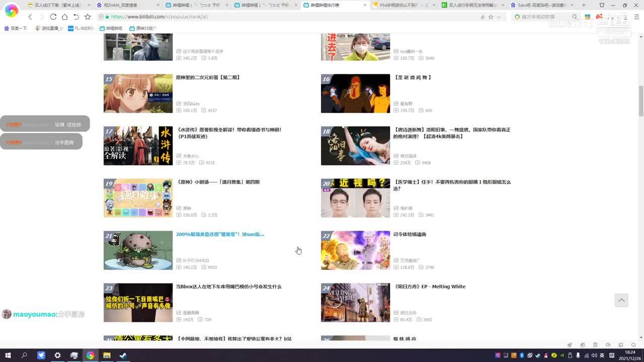Screen dimensions: 644x362
Task: Open the 游戏直播 bookmark
Action: (49, 29)
